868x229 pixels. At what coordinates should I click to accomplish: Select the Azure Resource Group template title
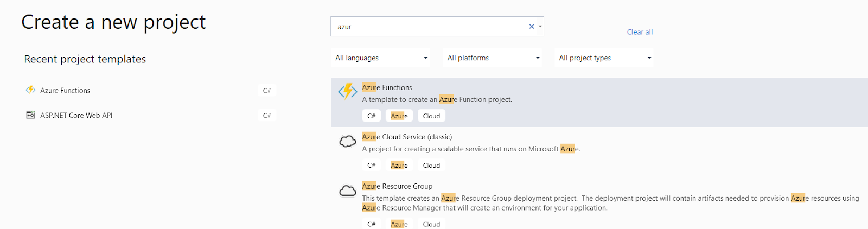[397, 186]
